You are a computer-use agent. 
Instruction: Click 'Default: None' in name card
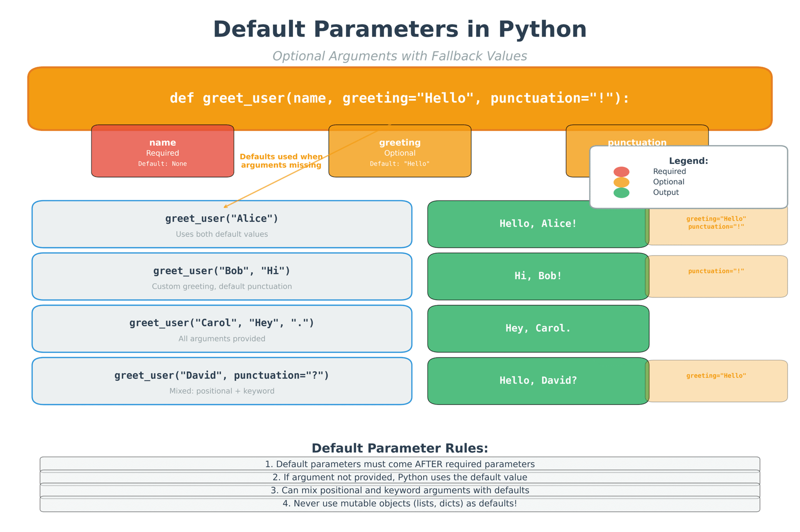[162, 163]
